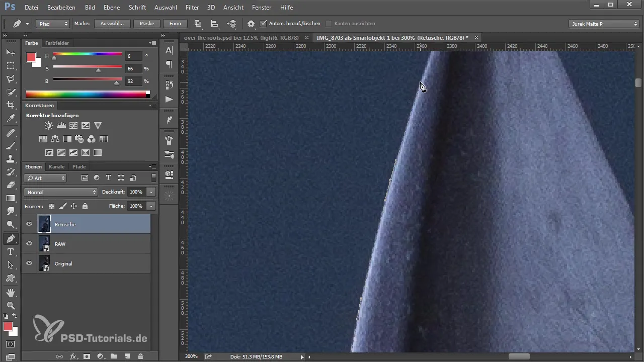The height and width of the screenshot is (362, 644).
Task: Hide the Retusche layer
Action: tap(29, 224)
